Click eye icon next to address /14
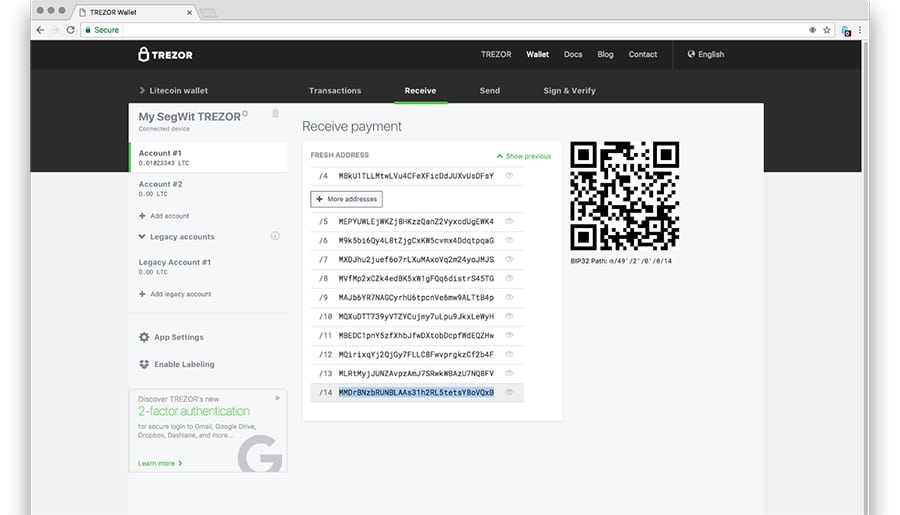Viewport: 900px width, 515px height. pos(509,392)
